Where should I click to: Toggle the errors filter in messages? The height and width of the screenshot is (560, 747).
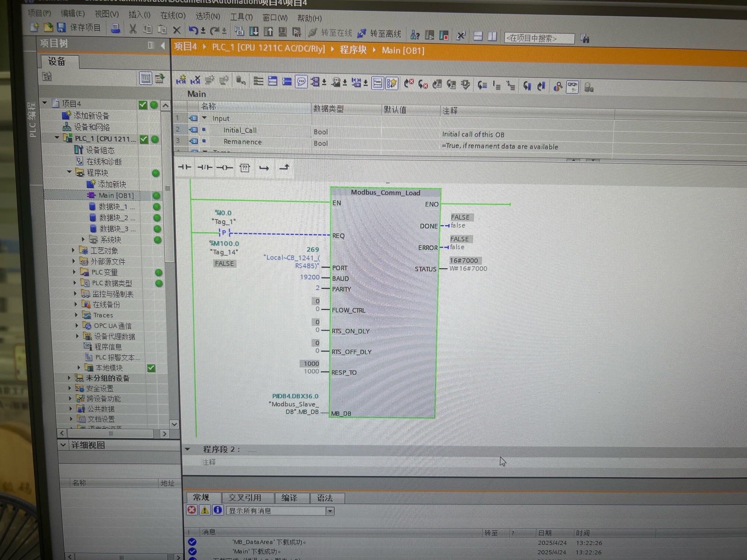191,510
